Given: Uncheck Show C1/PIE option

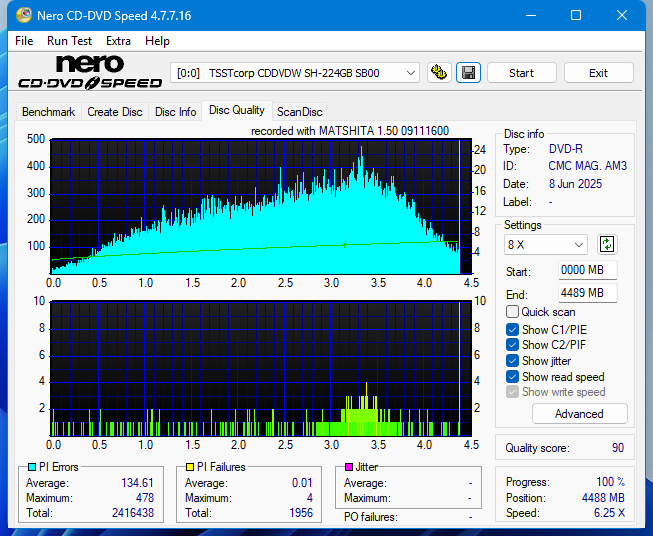Looking at the screenshot, I should coord(513,329).
